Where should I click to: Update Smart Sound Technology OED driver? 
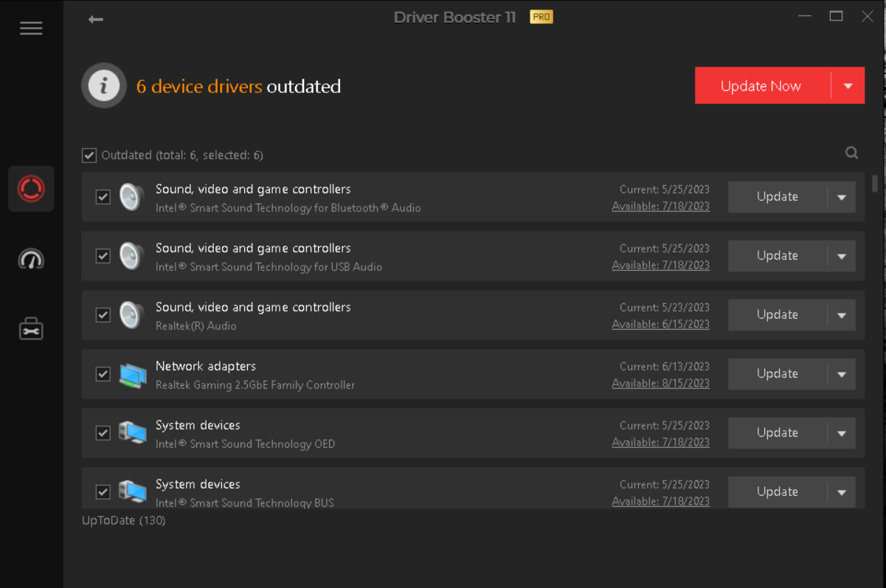pos(778,433)
